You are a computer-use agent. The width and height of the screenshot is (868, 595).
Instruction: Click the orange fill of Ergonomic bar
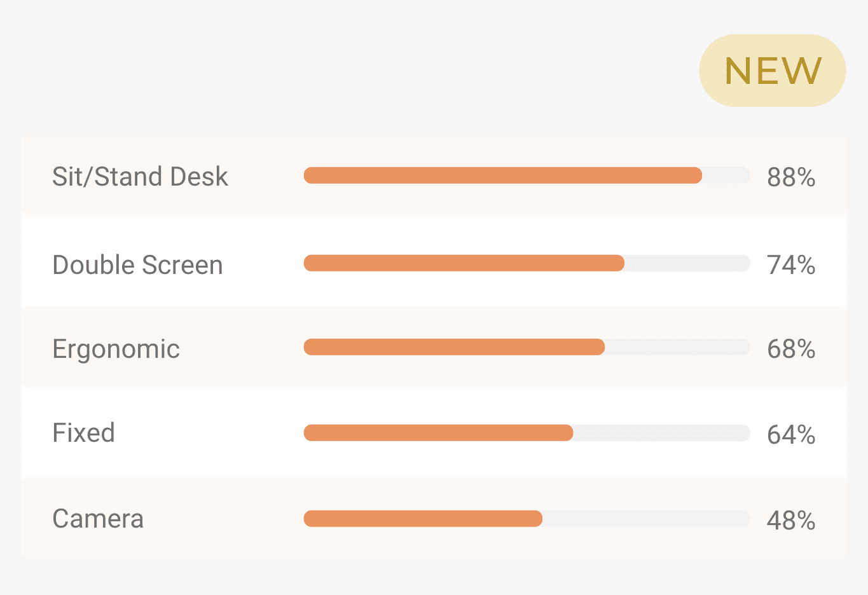pos(454,347)
